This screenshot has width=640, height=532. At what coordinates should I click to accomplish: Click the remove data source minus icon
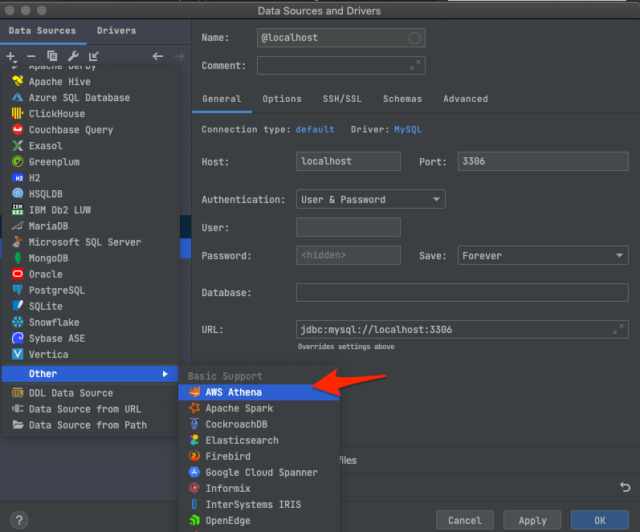click(x=31, y=56)
